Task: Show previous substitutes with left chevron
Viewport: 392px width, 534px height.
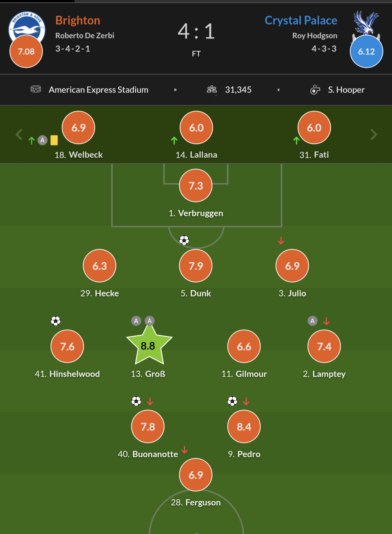Action: pyautogui.click(x=19, y=135)
